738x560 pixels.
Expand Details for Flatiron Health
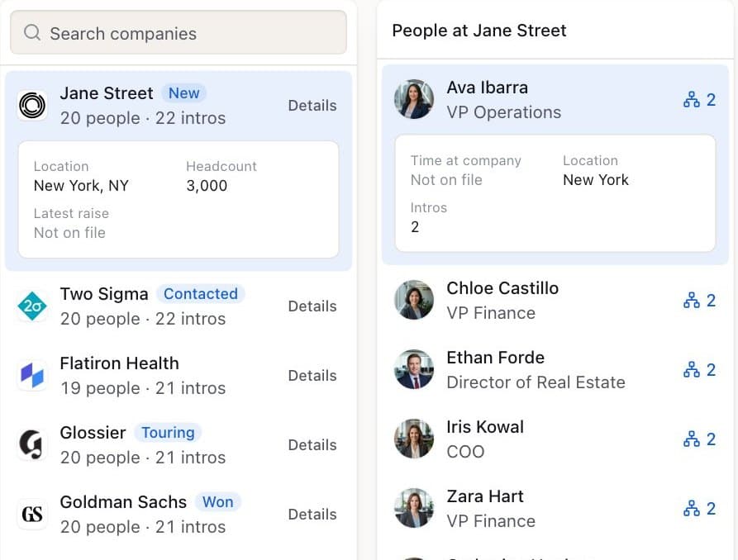[312, 376]
